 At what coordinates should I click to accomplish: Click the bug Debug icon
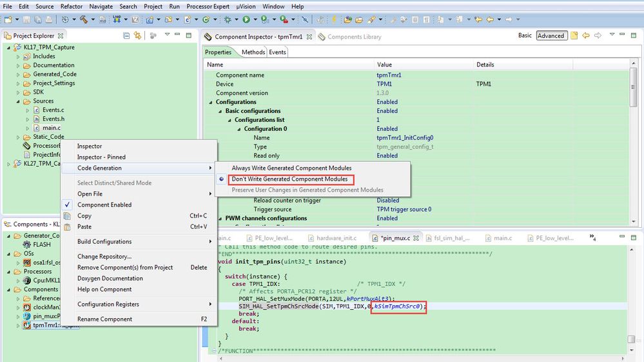228,19
